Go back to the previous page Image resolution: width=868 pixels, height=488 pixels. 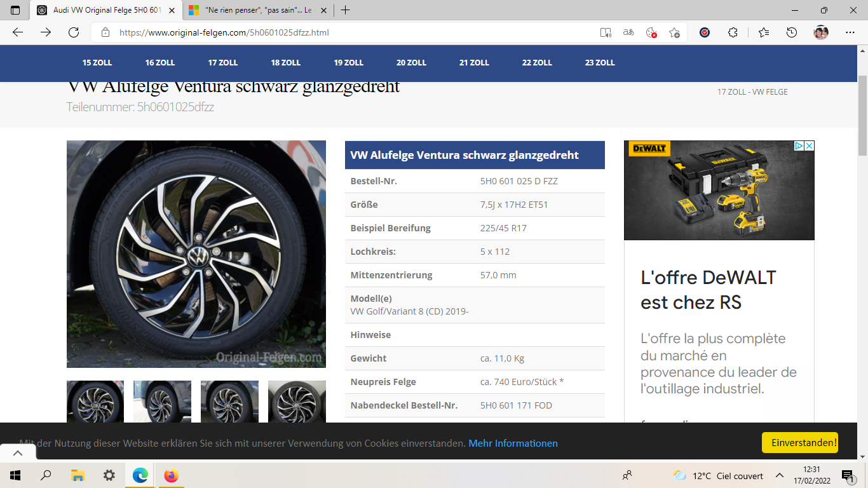pyautogui.click(x=18, y=32)
